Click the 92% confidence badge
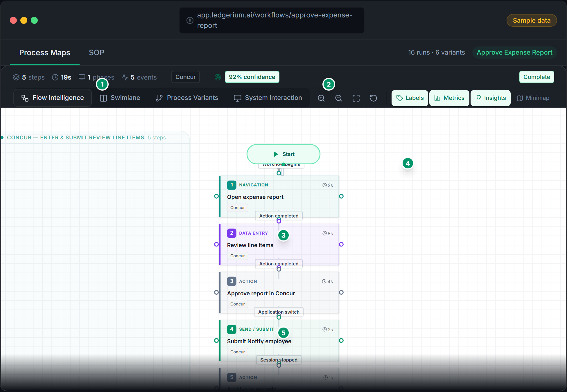Screen dimensions: 567x392 tap(252, 77)
